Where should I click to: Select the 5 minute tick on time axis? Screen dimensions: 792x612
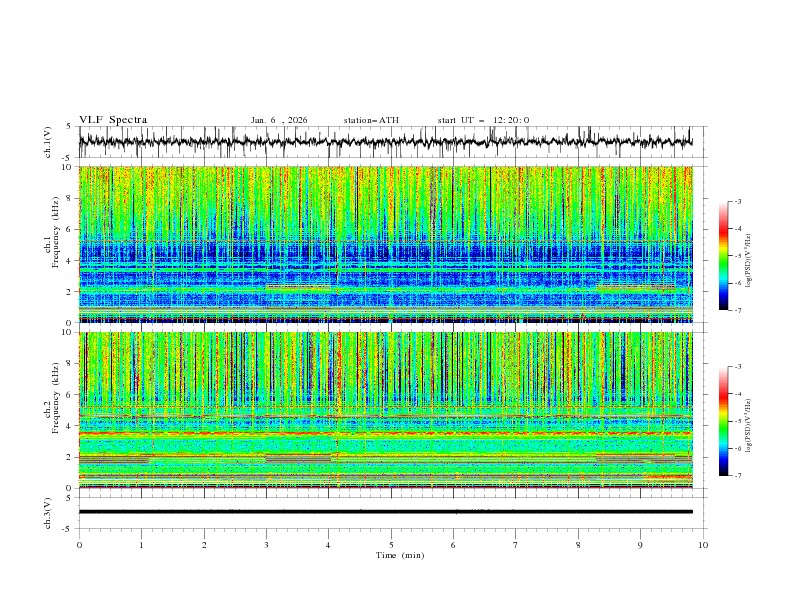[x=391, y=544]
